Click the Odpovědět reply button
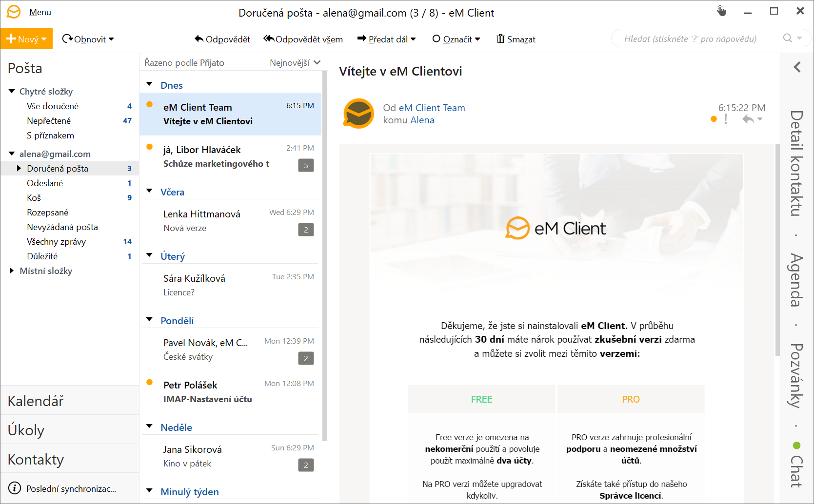 [222, 39]
